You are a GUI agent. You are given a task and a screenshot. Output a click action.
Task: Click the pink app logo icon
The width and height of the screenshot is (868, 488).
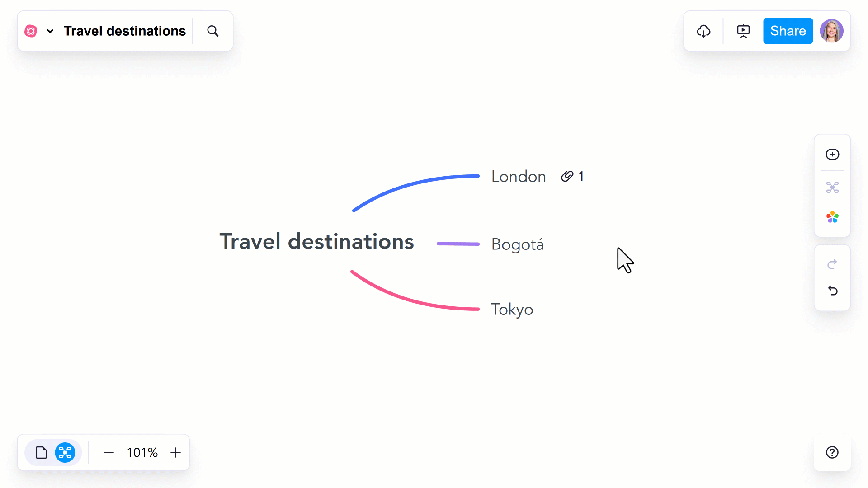(x=31, y=31)
